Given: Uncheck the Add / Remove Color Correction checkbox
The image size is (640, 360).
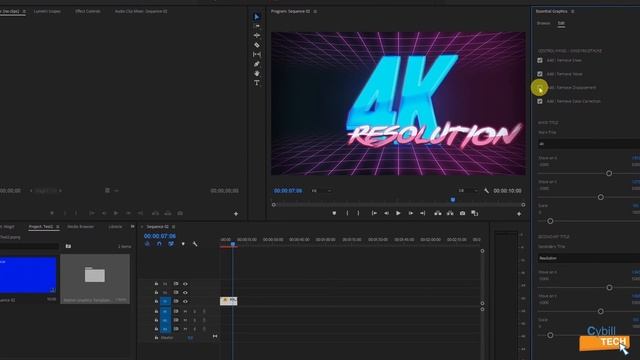Looking at the screenshot, I should coord(540,101).
